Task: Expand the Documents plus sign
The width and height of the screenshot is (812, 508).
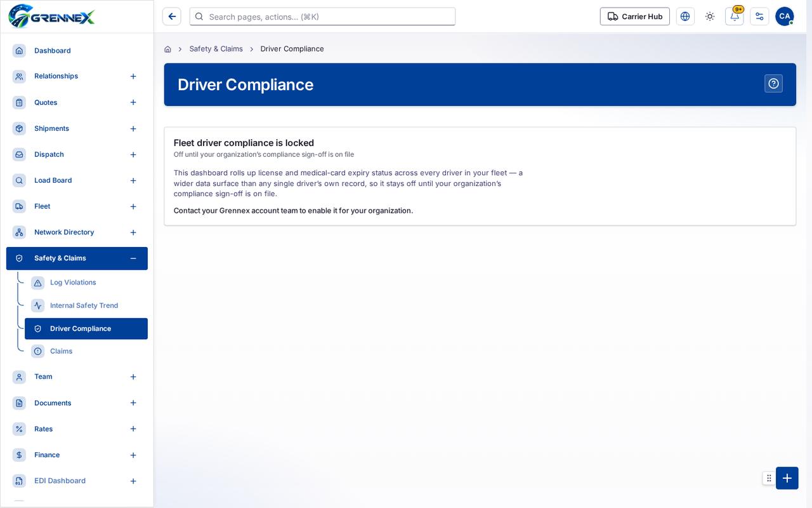Action: coord(133,403)
